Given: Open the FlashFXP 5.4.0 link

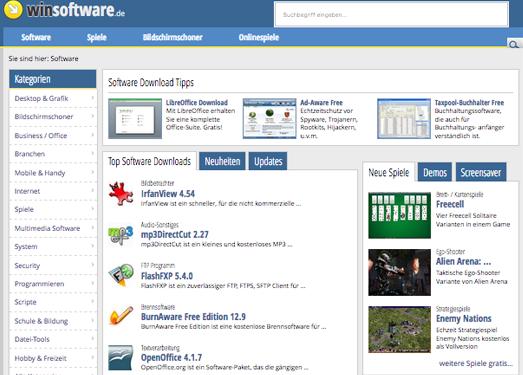Looking at the screenshot, I should coord(167,276).
